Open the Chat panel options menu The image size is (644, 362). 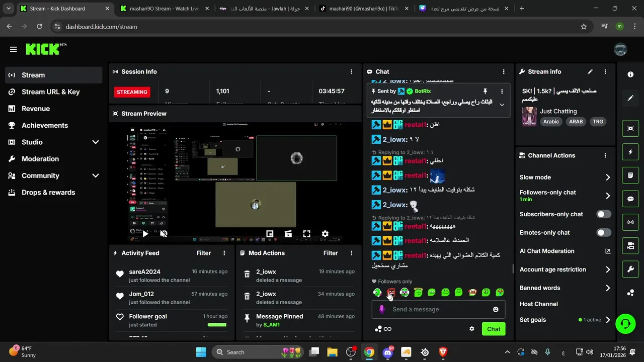[x=504, y=72]
